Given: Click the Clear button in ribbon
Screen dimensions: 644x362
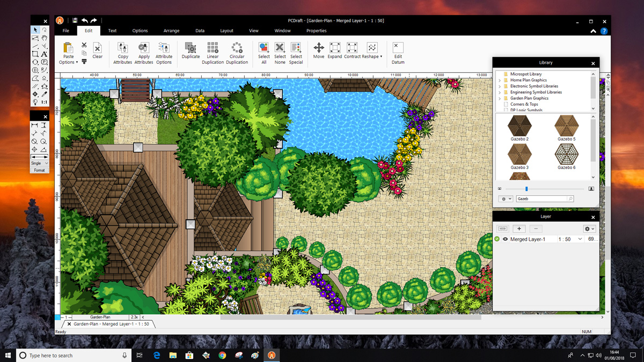Looking at the screenshot, I should (x=97, y=50).
